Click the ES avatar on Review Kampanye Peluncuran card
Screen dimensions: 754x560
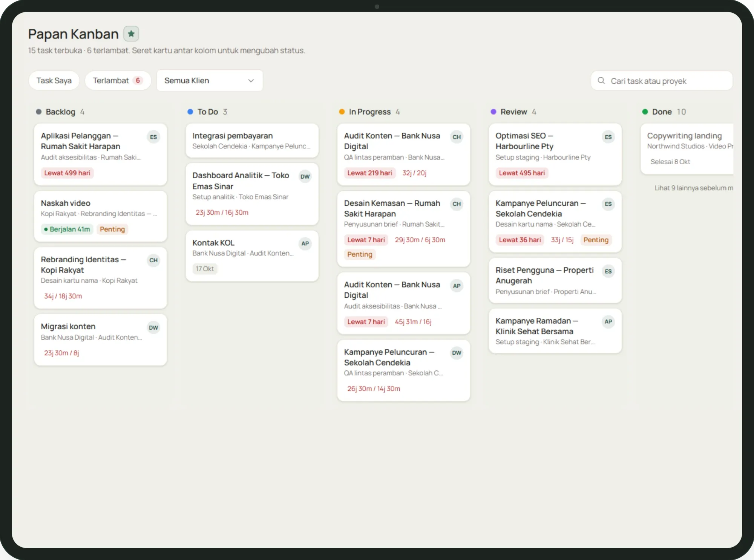point(608,204)
